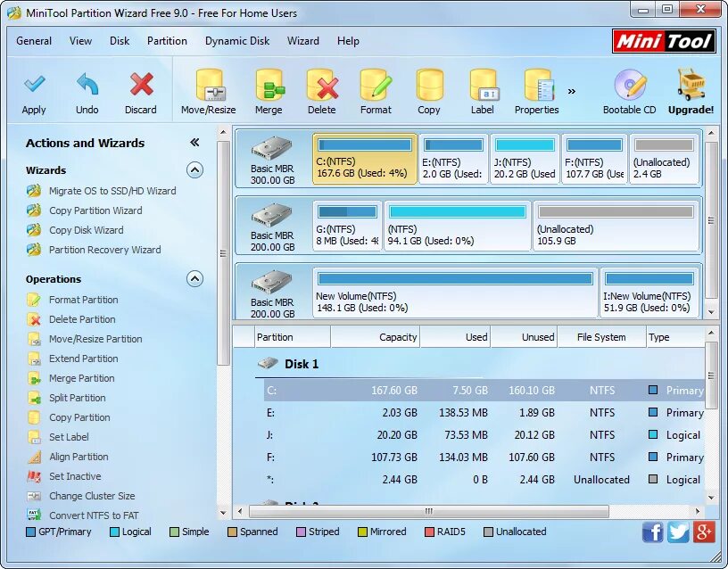This screenshot has height=569, width=728.
Task: Choose Change Cluster Size operation
Action: 92,496
